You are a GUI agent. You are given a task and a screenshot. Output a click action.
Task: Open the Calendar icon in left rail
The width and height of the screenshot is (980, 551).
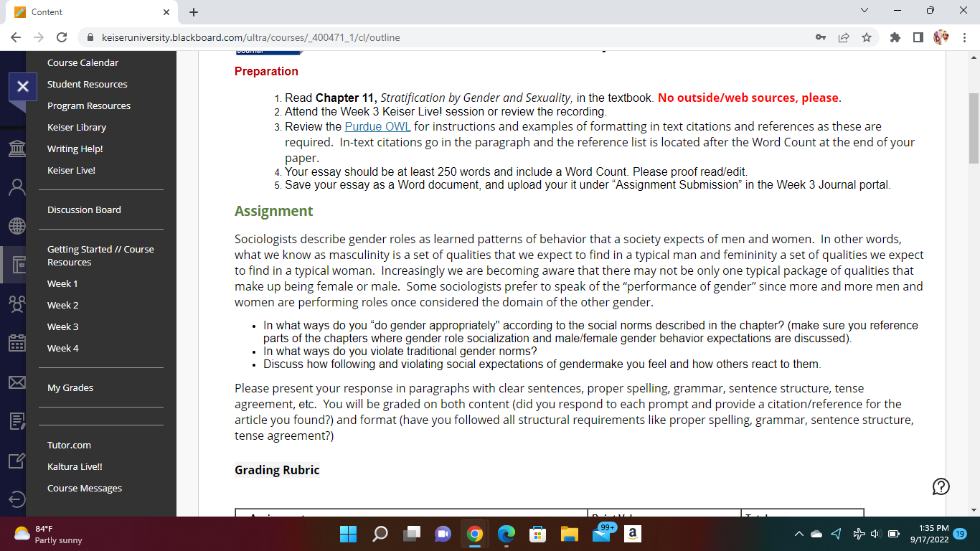point(16,342)
